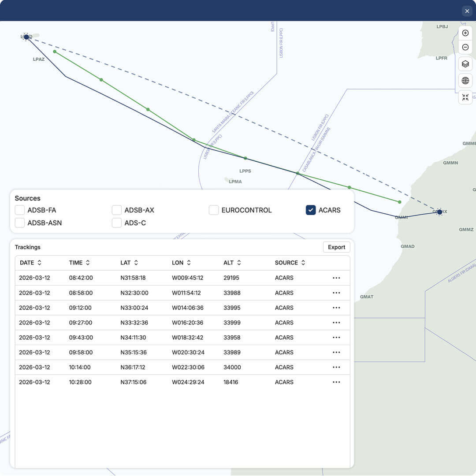Zoom out of the map
476x476 pixels.
(x=465, y=47)
